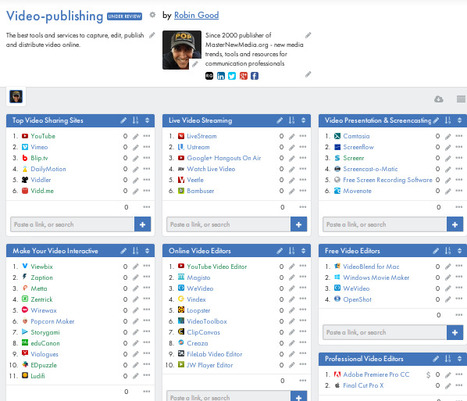Focus the search field under Free Video Editors

click(385, 332)
